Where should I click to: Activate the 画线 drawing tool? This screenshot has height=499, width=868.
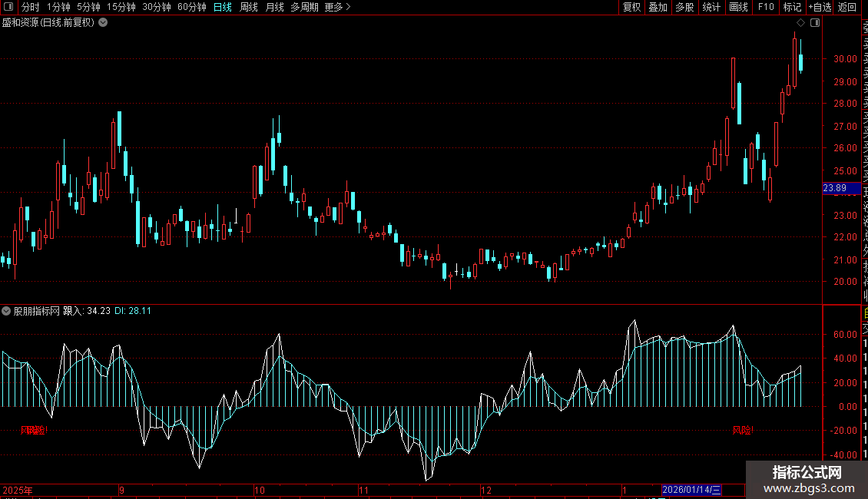(x=738, y=7)
